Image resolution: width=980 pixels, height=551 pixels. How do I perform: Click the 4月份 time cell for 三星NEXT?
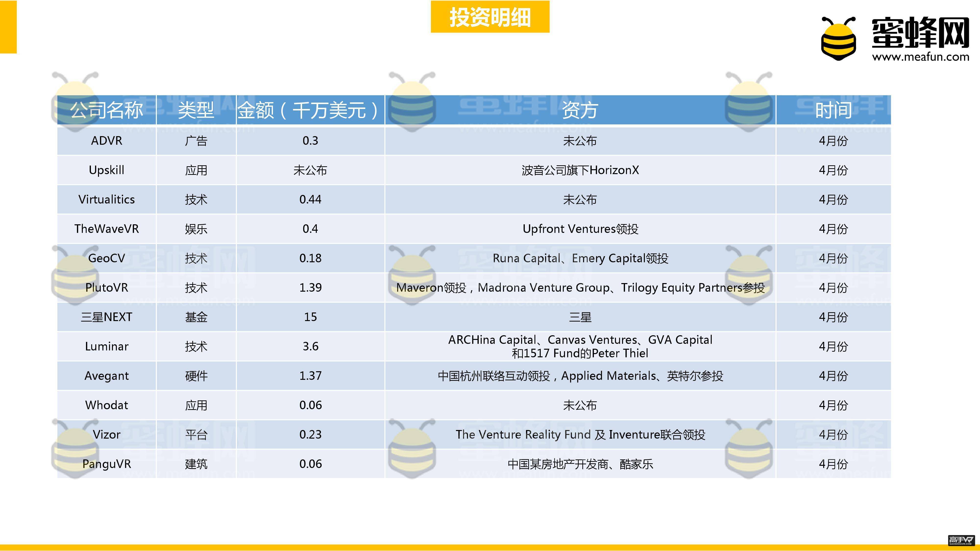833,317
